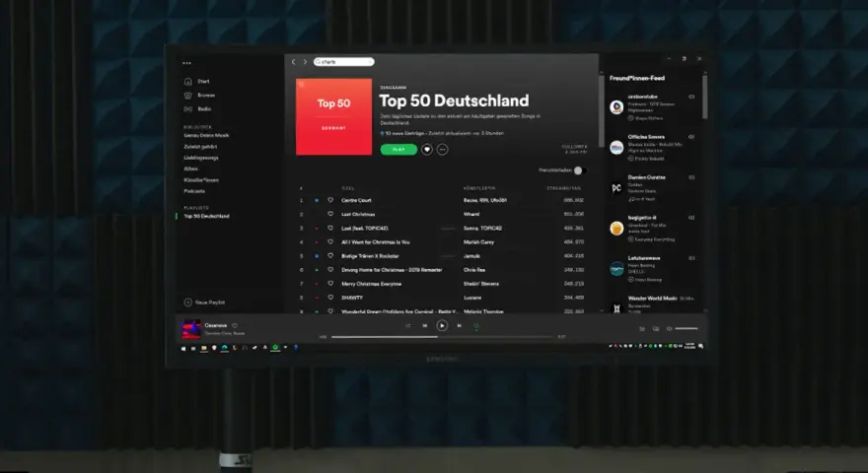The image size is (868, 473).
Task: Skip to the previous track
Action: (x=424, y=326)
